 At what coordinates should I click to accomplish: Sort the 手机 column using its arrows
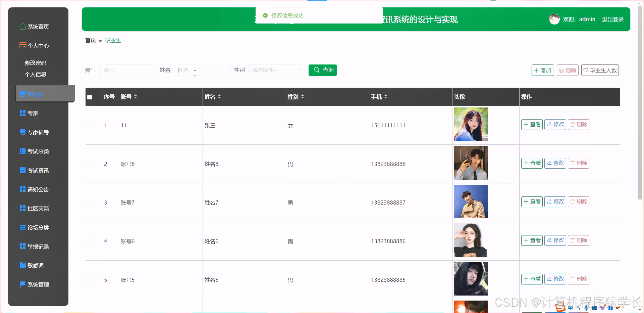[386, 96]
